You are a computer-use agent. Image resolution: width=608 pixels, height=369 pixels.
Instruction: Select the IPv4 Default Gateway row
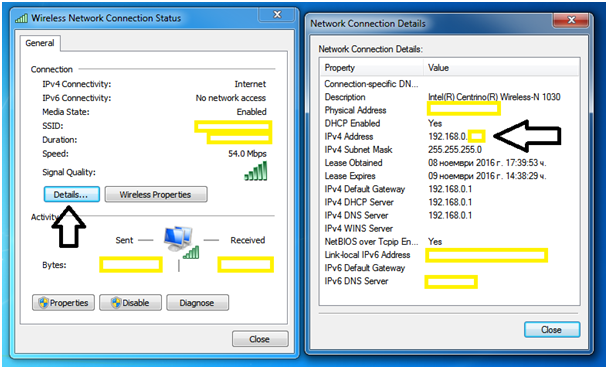[x=450, y=189]
